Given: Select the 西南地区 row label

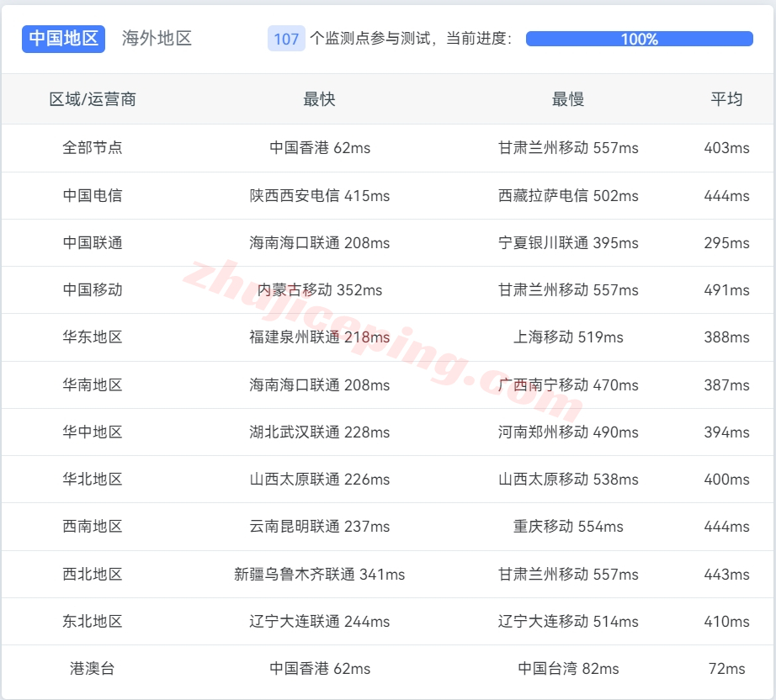Looking at the screenshot, I should coord(93,527).
